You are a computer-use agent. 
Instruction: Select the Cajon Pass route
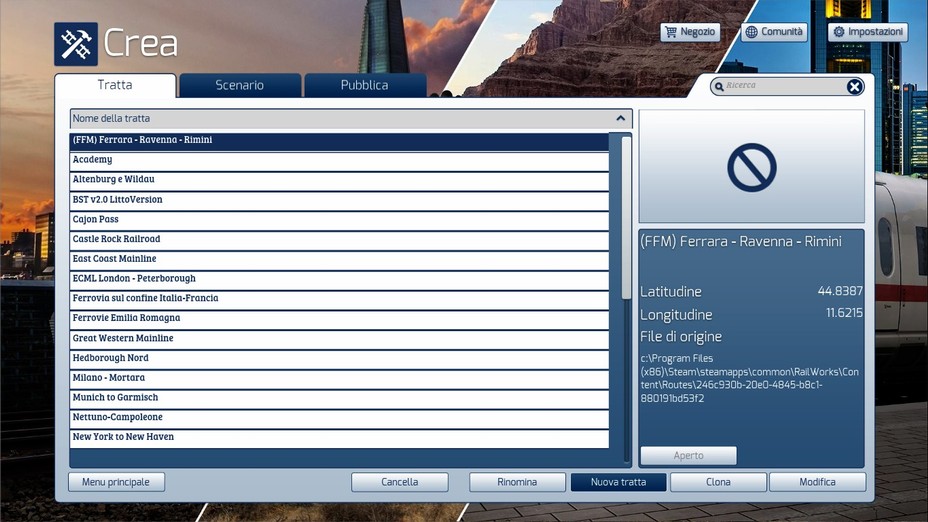pos(339,220)
